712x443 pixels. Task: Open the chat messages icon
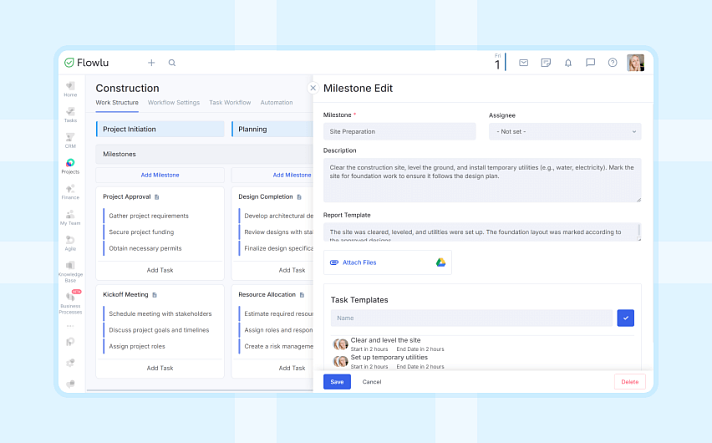(x=590, y=63)
